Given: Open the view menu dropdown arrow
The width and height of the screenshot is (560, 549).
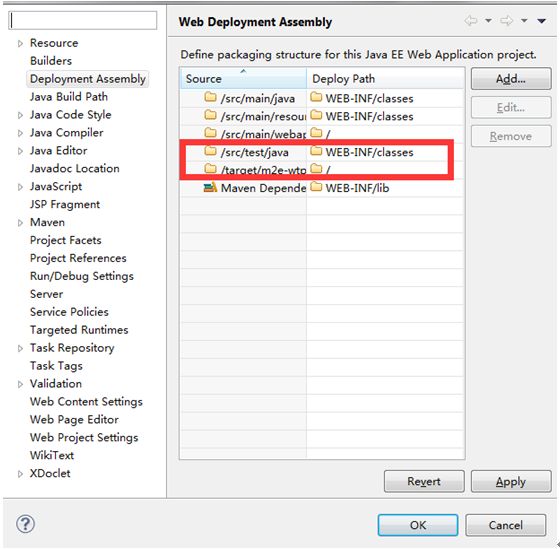Looking at the screenshot, I should click(541, 21).
